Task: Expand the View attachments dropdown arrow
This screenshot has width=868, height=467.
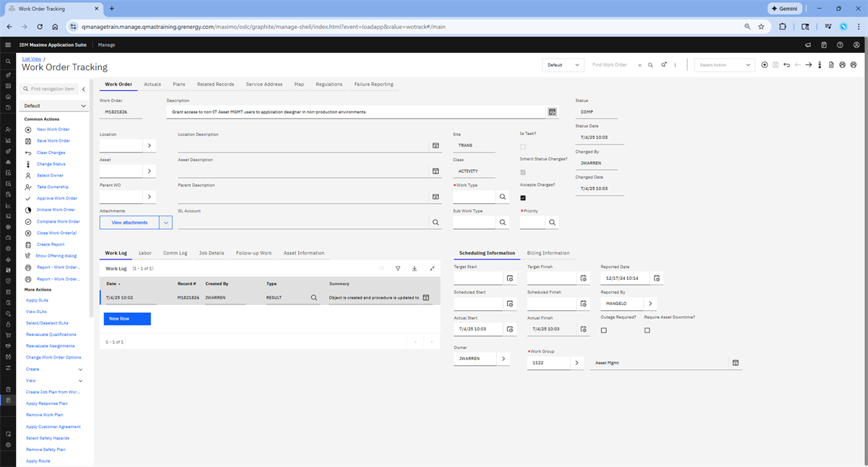Action: 166,223
